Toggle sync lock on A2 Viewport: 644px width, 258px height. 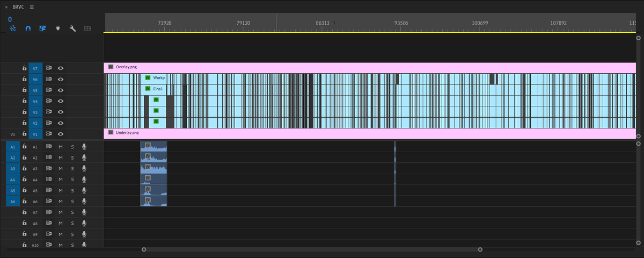pos(48,157)
